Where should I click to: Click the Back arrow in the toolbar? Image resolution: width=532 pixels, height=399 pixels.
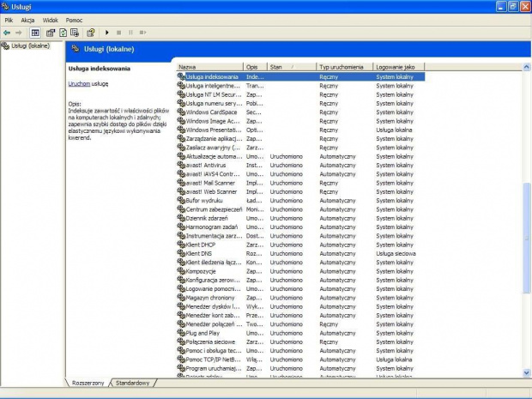click(x=7, y=33)
